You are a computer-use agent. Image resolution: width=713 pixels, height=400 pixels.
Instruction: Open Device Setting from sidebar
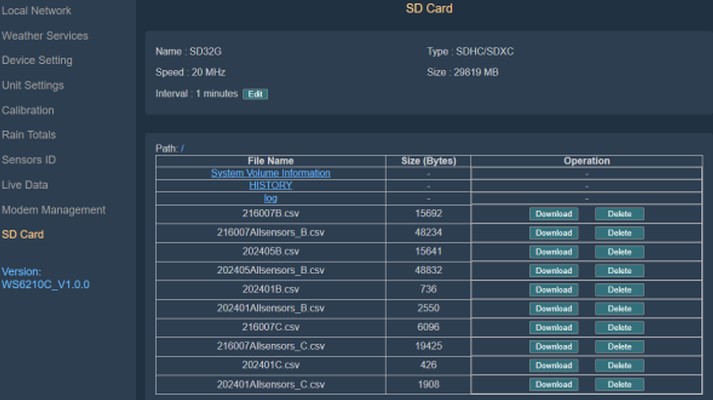(x=37, y=60)
